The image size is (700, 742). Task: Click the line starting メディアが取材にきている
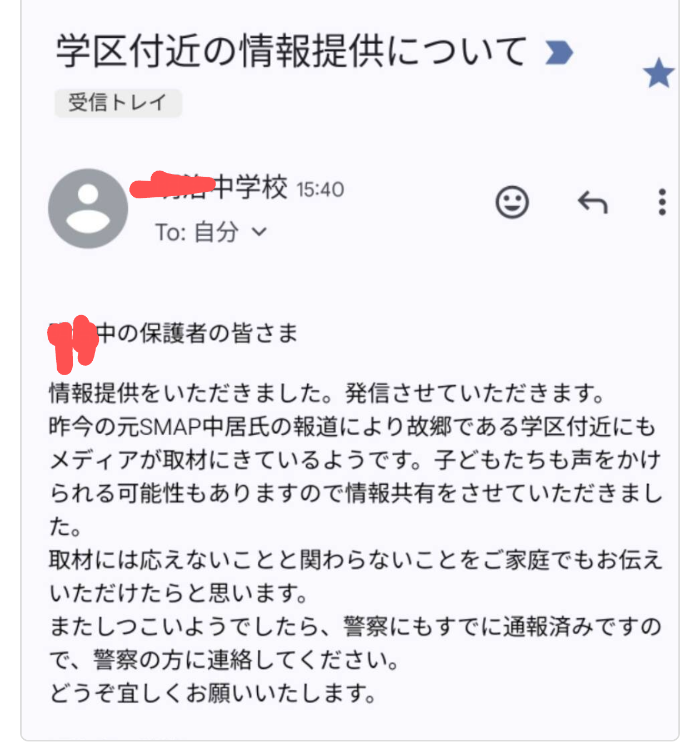[356, 460]
